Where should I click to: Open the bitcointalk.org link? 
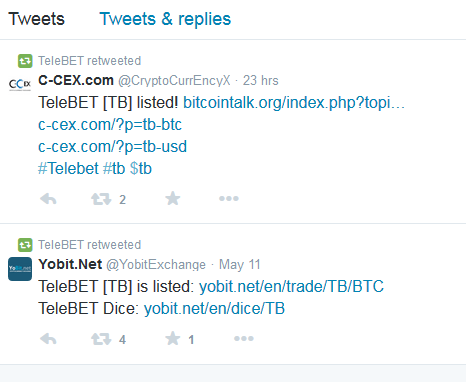tap(294, 103)
